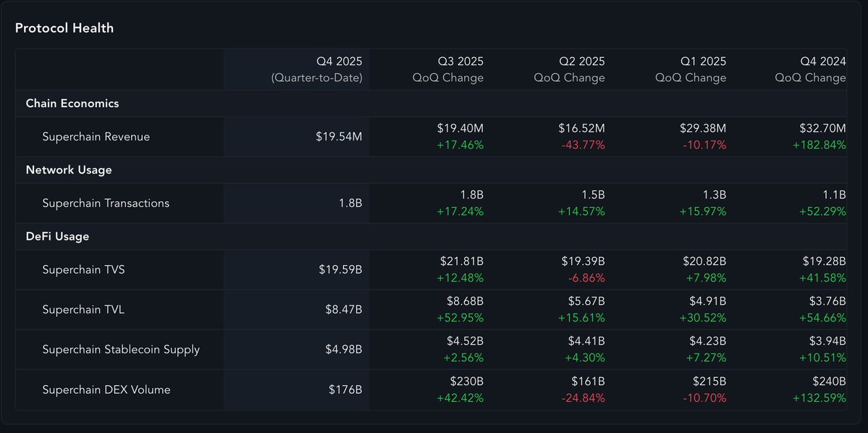Viewport: 868px width, 433px height.
Task: Click the Chain Economics section heading
Action: click(x=72, y=104)
